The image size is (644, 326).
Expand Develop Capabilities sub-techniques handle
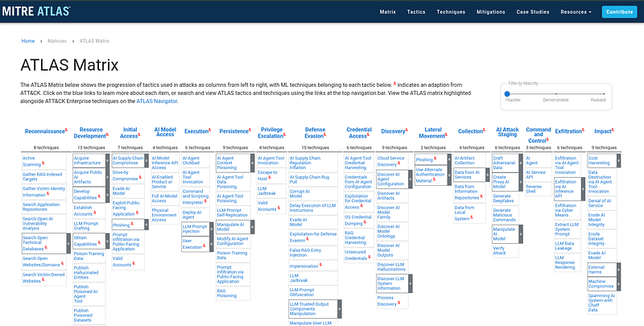[x=108, y=195]
